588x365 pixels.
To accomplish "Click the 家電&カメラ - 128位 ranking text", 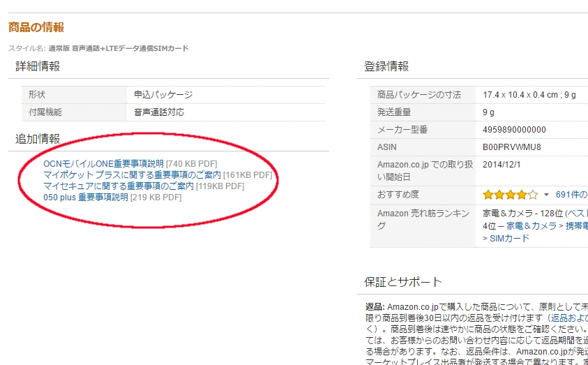I will 522,214.
